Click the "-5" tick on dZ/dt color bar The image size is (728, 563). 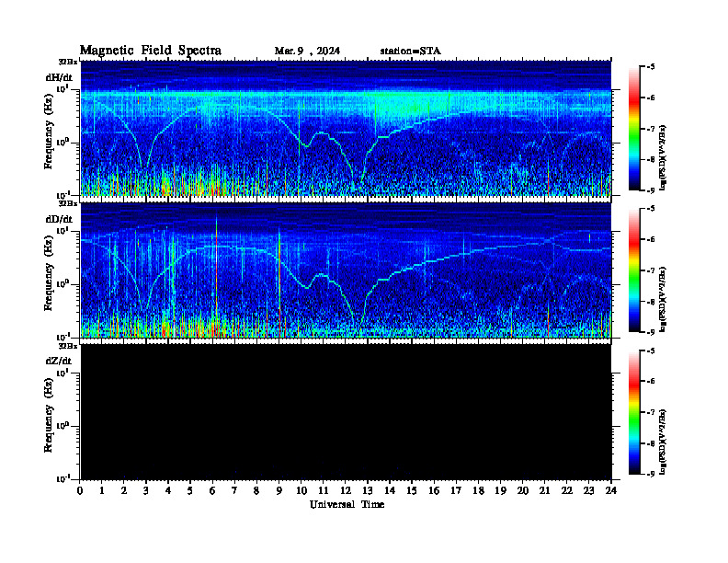tap(651, 350)
